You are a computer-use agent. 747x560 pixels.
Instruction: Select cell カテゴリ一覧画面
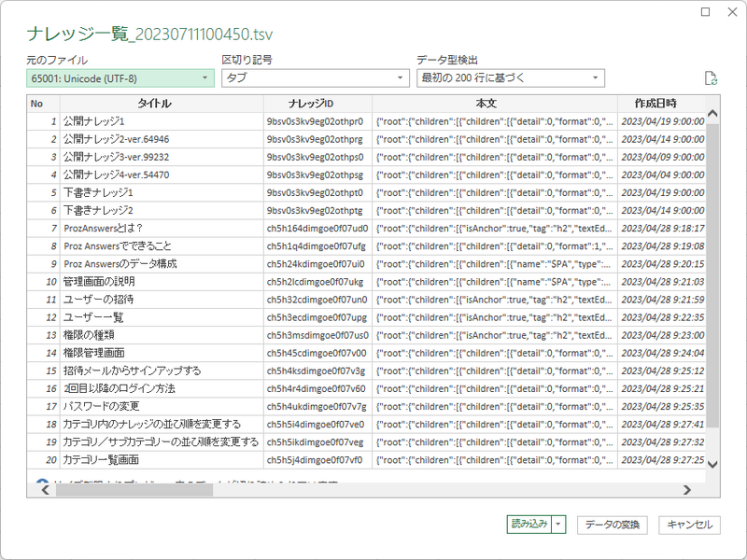(162, 460)
